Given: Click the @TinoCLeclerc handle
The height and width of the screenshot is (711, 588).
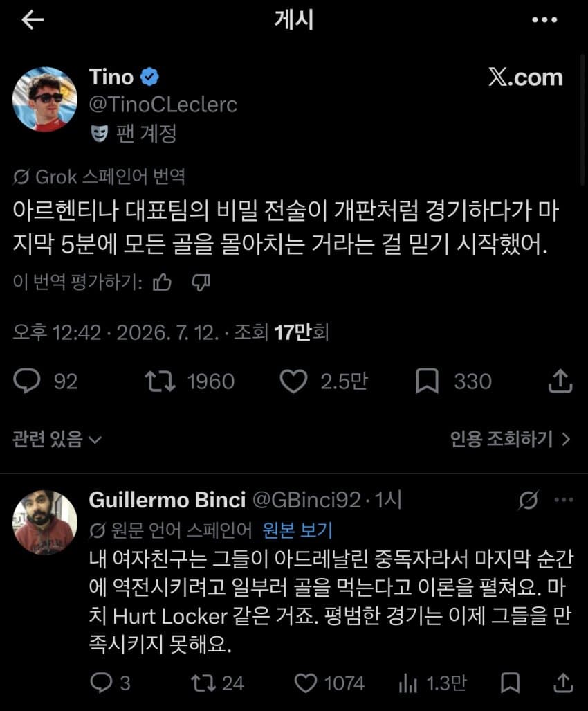Looking at the screenshot, I should (x=163, y=105).
